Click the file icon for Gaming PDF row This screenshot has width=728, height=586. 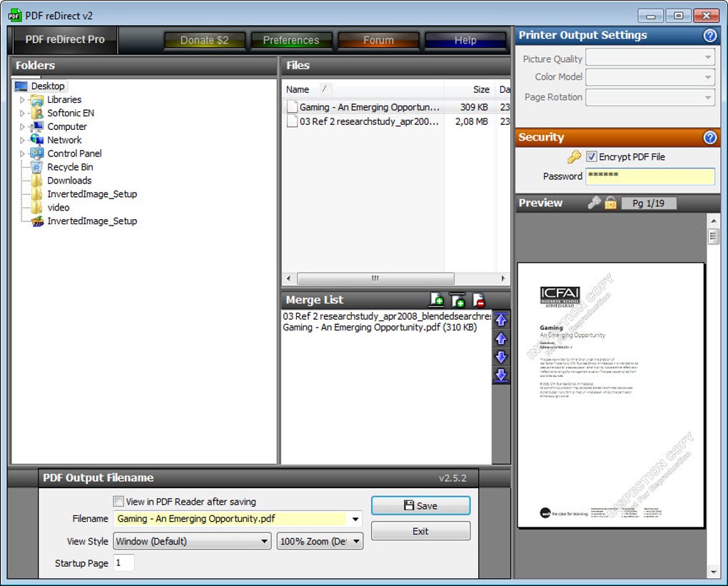tap(292, 107)
